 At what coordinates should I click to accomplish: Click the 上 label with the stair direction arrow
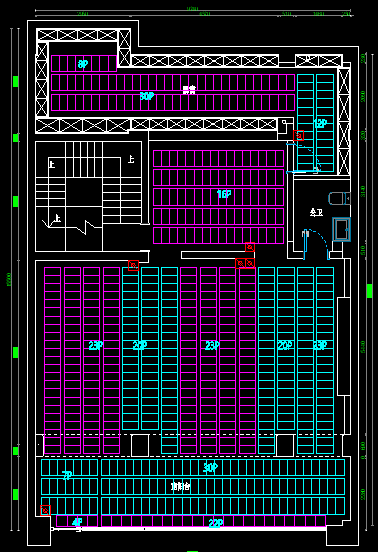pos(57,219)
